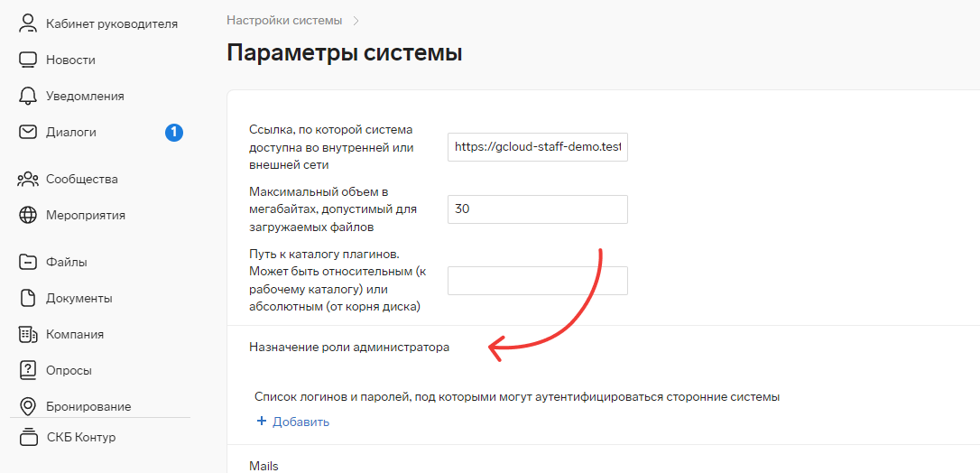Click the Мероприятия globe icon
Screen dimensions: 980x473
27,216
